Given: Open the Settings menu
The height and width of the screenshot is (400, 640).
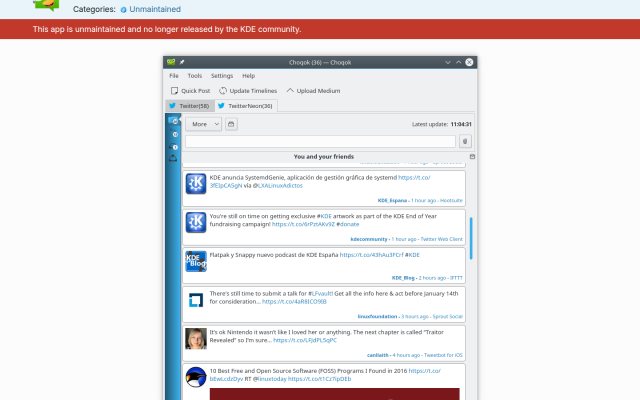Looking at the screenshot, I should pos(222,76).
